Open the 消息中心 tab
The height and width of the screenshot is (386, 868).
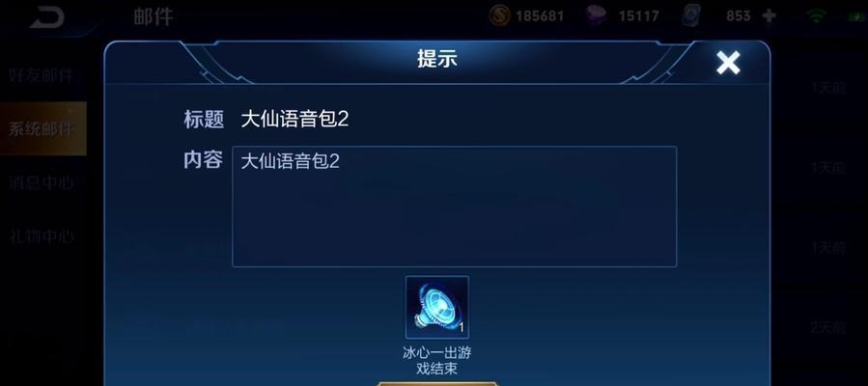pos(42,182)
